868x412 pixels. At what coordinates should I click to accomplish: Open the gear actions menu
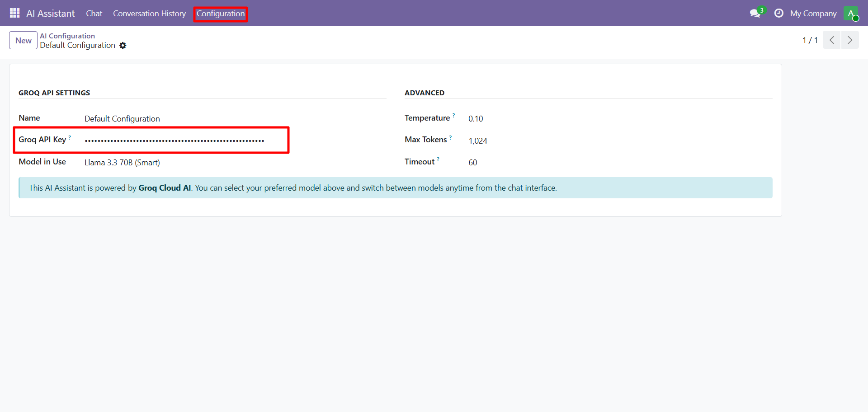(x=123, y=46)
